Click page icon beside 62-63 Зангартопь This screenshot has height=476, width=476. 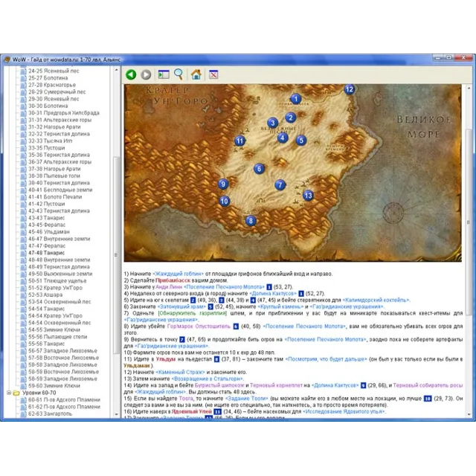(23, 414)
